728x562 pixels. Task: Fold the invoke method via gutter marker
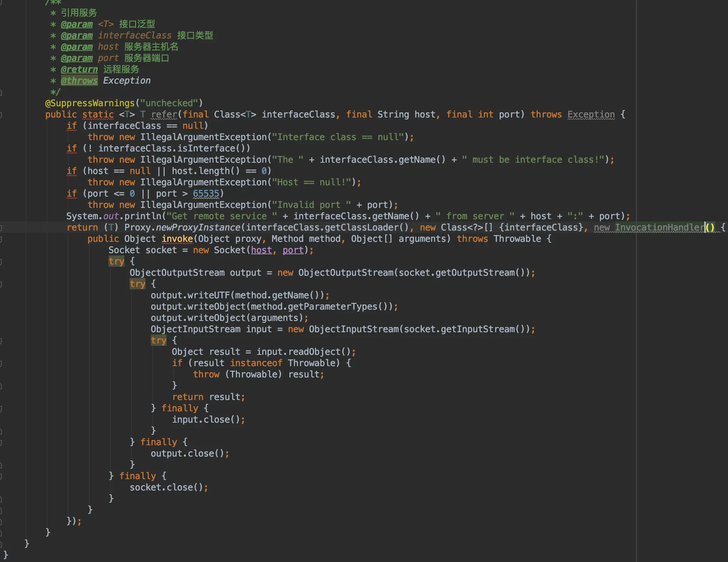click(x=1, y=239)
